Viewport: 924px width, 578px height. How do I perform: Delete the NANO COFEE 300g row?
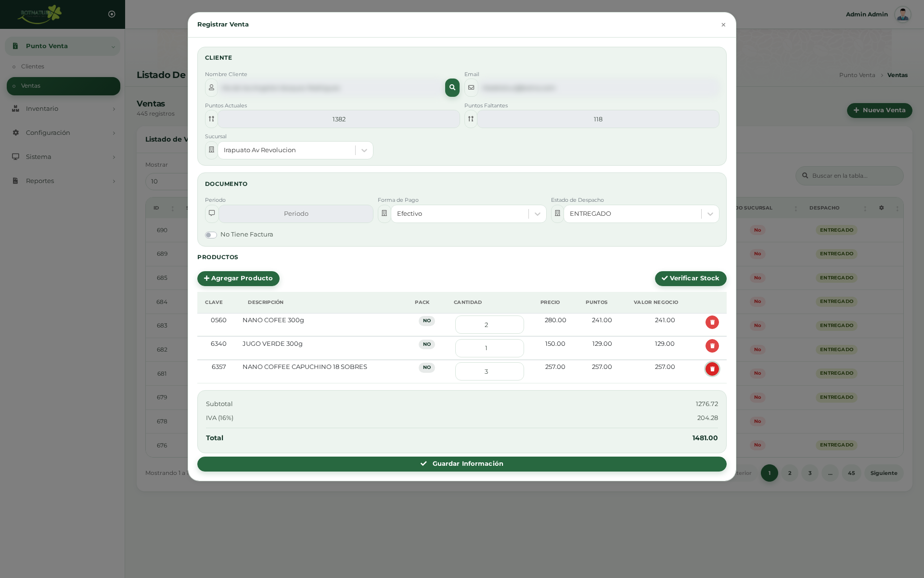click(x=712, y=322)
